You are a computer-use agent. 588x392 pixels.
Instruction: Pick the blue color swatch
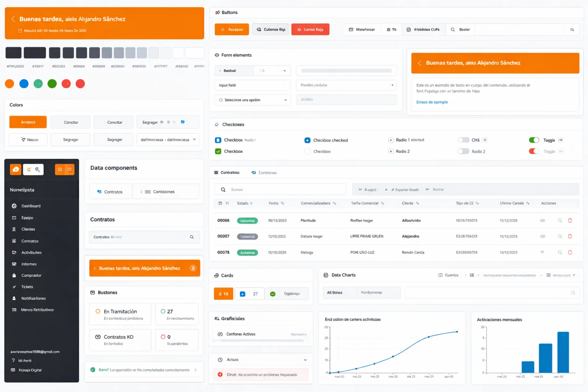click(x=24, y=83)
